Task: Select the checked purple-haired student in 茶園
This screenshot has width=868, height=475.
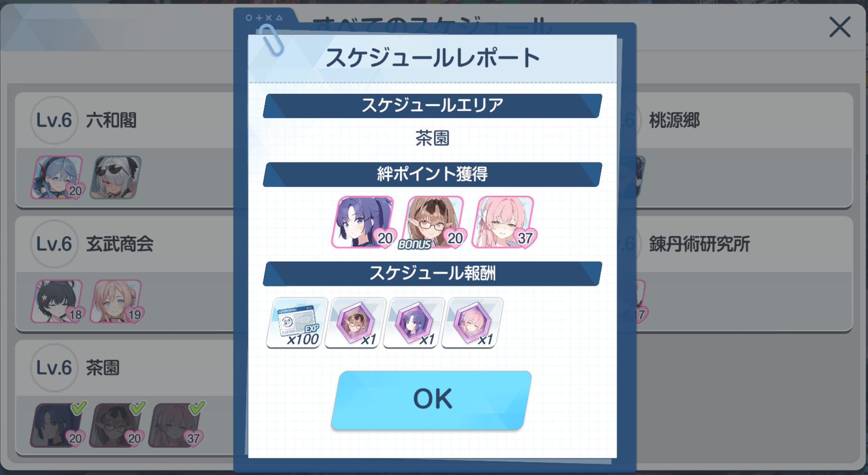Action: click(58, 425)
